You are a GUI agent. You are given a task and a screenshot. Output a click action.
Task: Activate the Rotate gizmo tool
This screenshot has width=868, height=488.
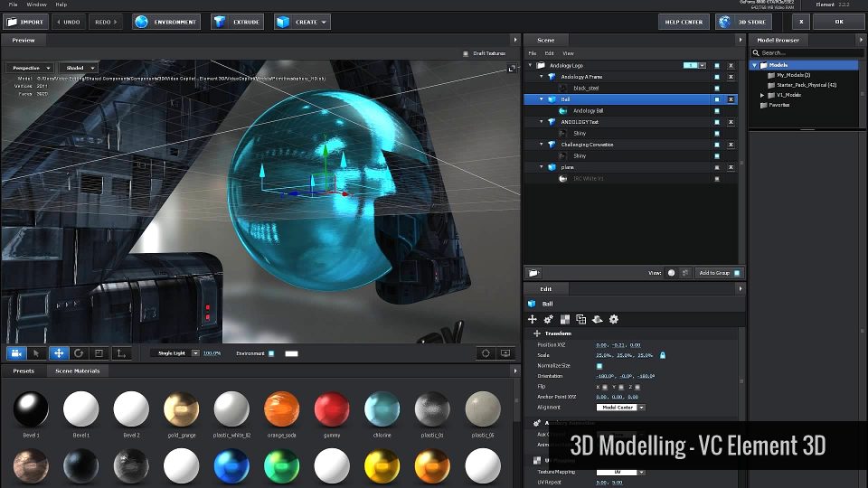click(79, 353)
